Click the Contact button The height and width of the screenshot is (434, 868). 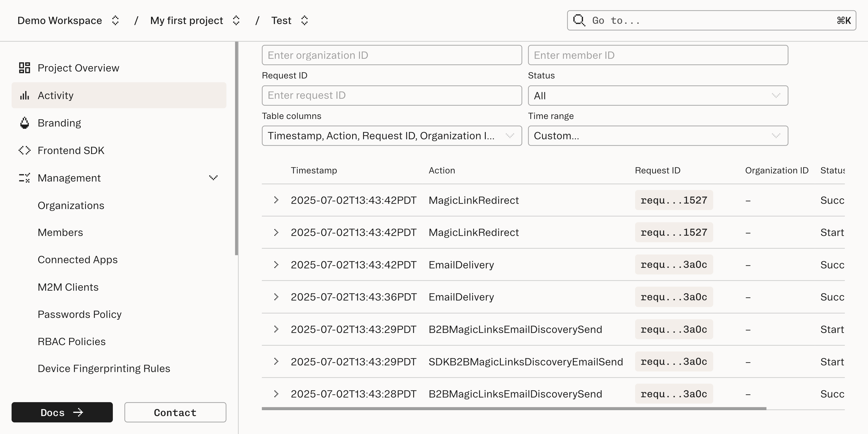[x=175, y=412]
